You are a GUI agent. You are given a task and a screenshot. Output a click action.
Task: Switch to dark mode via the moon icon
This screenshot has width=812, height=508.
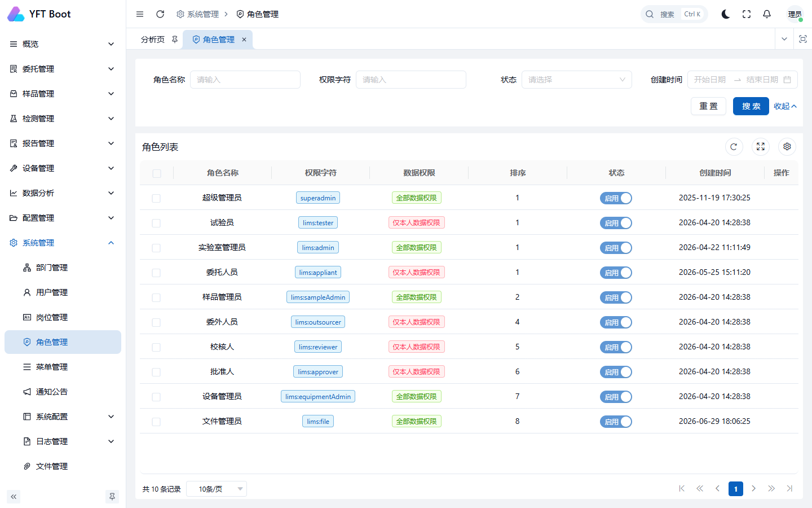tap(726, 14)
